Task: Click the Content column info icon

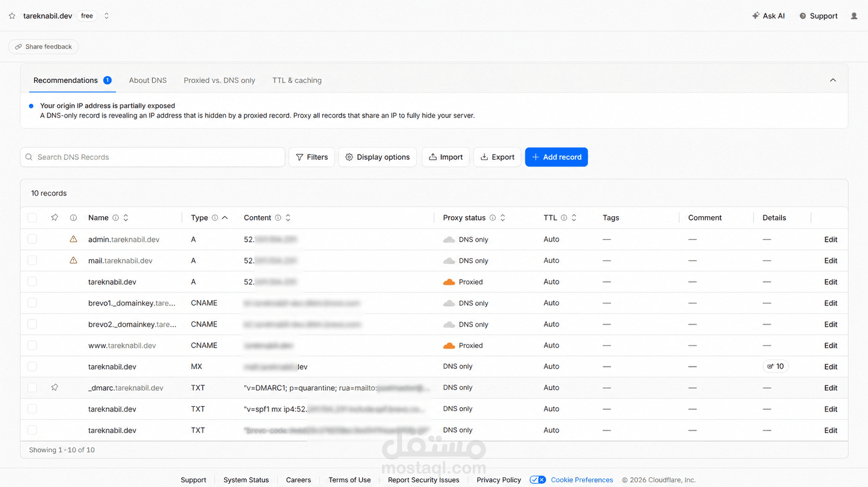Action: coord(278,218)
